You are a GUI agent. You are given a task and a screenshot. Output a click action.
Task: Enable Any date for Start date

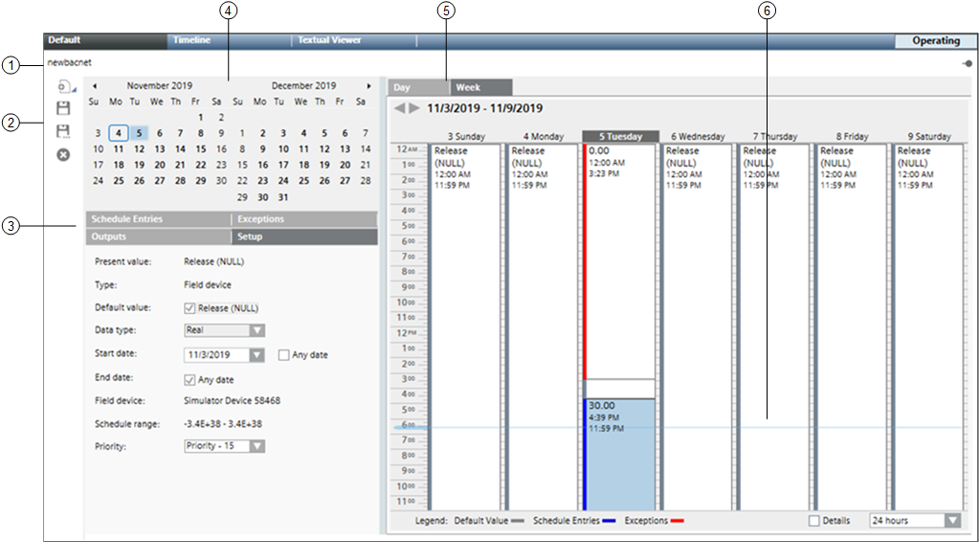(x=283, y=355)
